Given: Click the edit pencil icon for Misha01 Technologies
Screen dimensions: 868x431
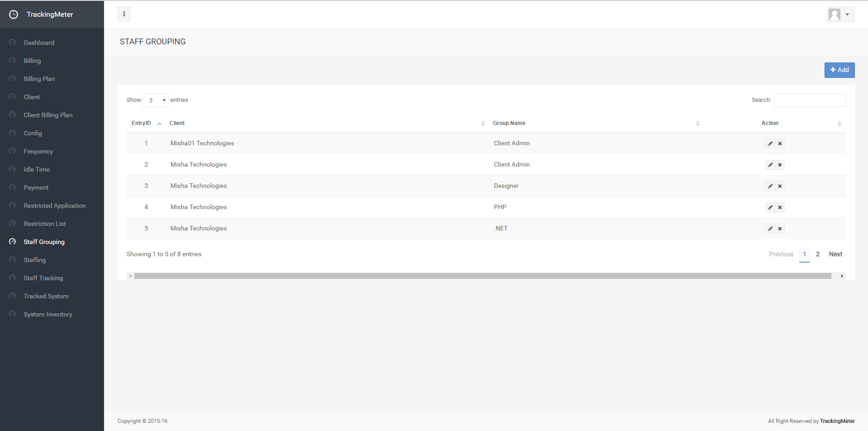Looking at the screenshot, I should coord(770,144).
